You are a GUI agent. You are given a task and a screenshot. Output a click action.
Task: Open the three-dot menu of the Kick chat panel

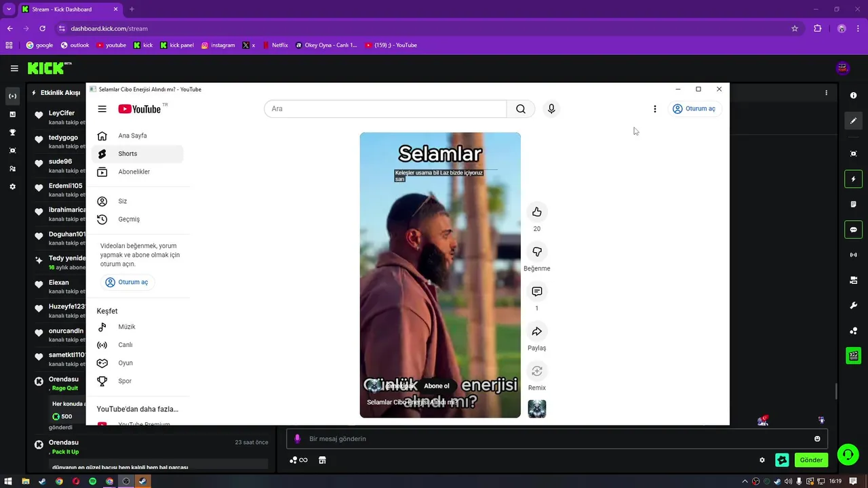[x=826, y=93]
